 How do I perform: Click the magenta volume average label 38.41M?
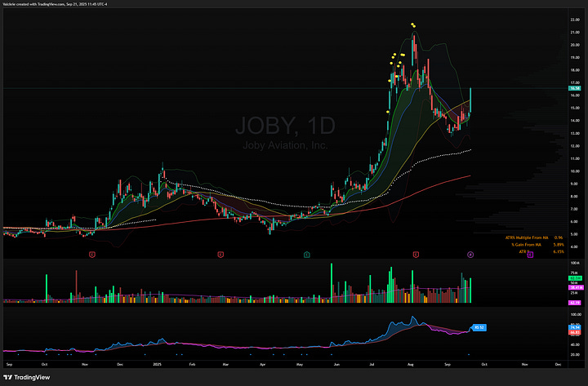pyautogui.click(x=576, y=287)
